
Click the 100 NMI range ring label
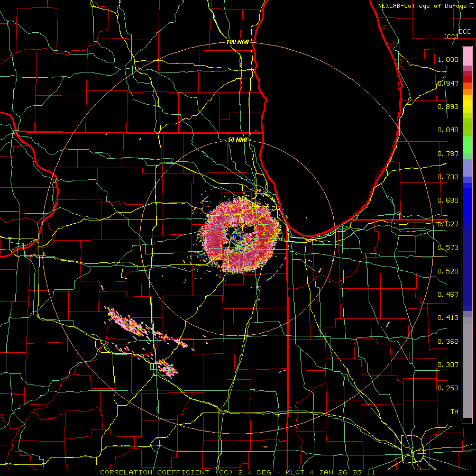[237, 42]
